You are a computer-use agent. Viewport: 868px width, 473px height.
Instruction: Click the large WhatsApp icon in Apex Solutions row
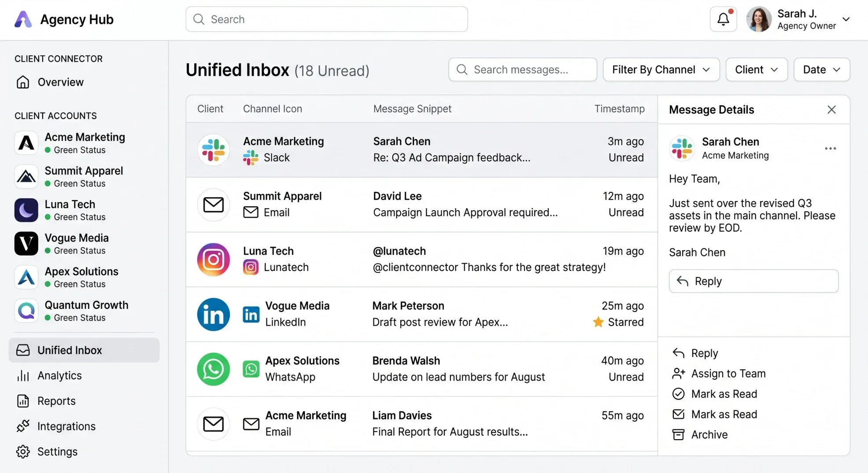pyautogui.click(x=214, y=369)
